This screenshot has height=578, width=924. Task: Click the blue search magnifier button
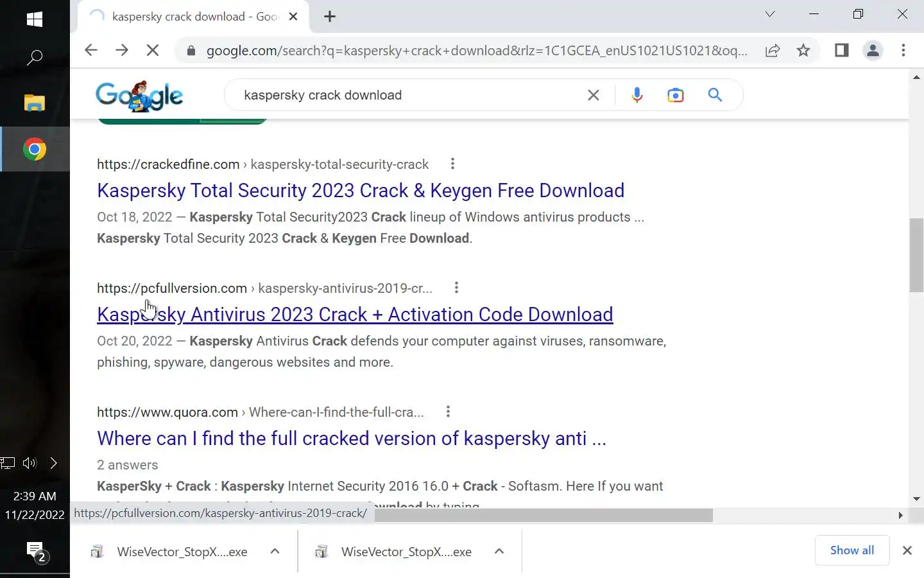coord(715,95)
